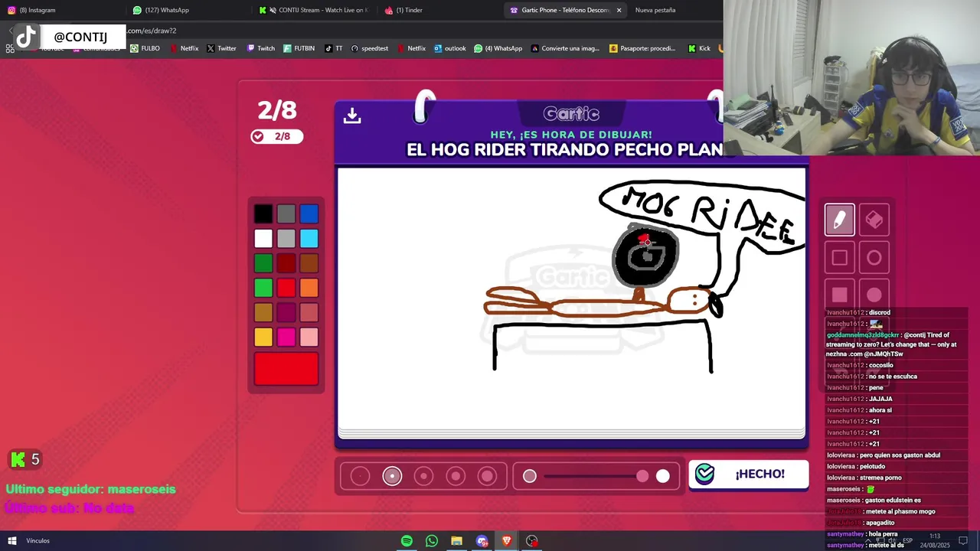Open the Twitter bookmark
Viewport: 980px width, 551px height.
[221, 48]
